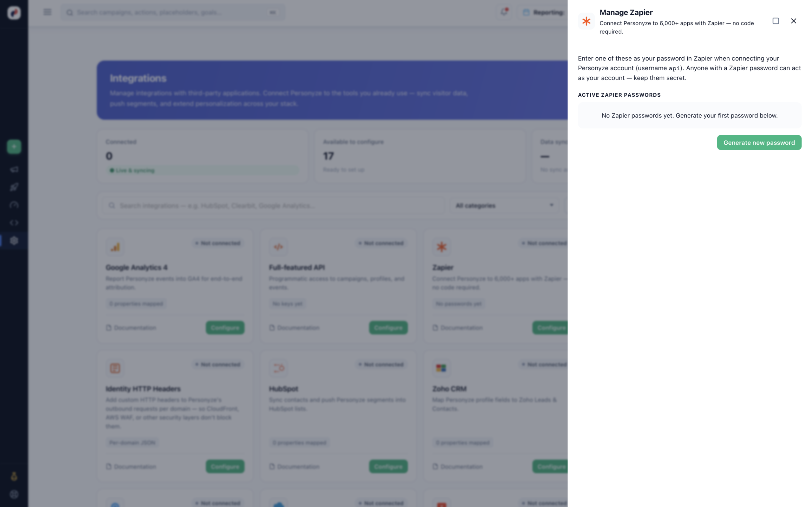Configure the Full-featured API integration
The width and height of the screenshot is (812, 507).
[x=388, y=328]
